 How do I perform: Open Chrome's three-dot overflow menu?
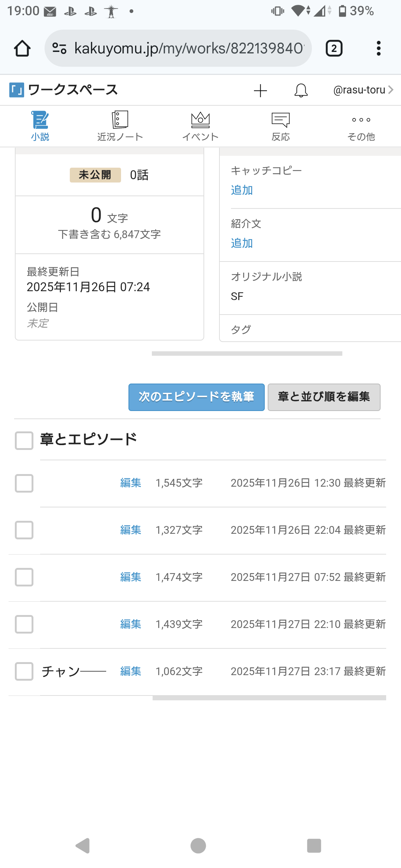point(378,48)
